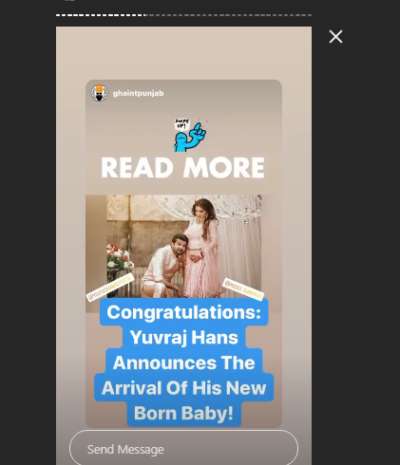The width and height of the screenshot is (400, 465).
Task: Jump to the last story progress segment
Action: 310,15
